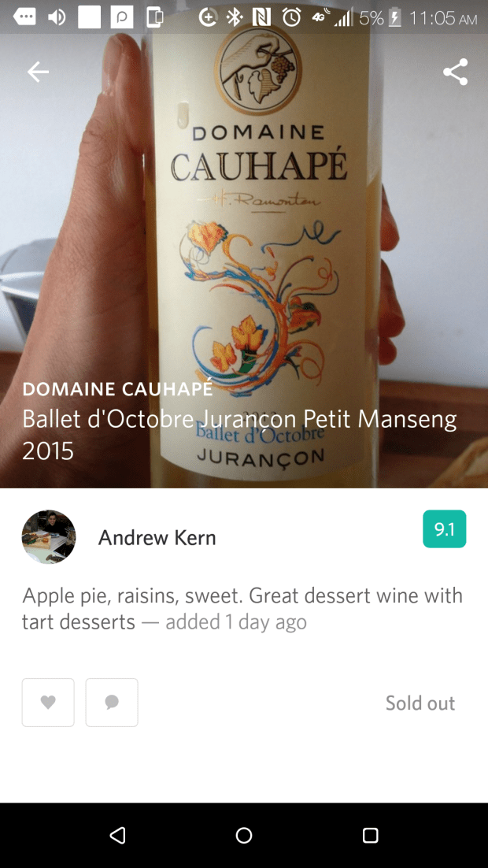Tap the alarm clock status icon

[x=291, y=17]
